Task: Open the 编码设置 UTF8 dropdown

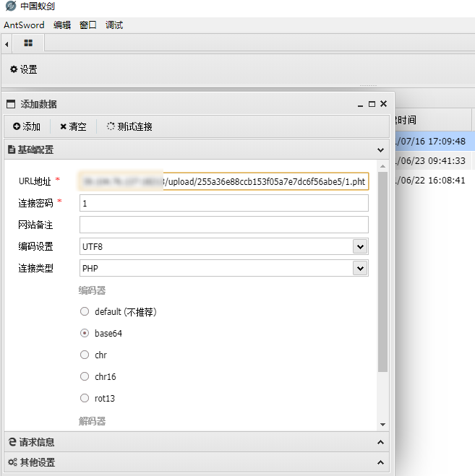Action: pos(360,246)
